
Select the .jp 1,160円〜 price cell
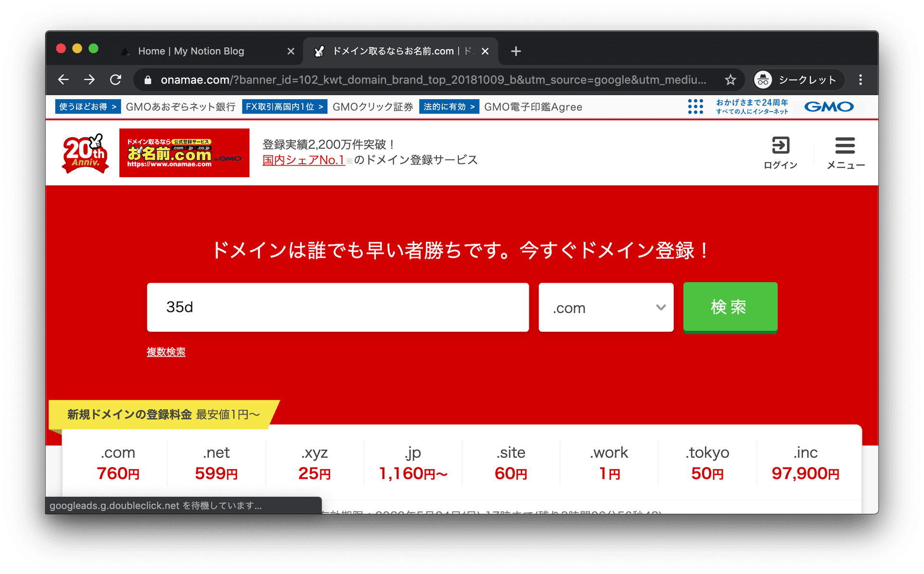(x=413, y=463)
